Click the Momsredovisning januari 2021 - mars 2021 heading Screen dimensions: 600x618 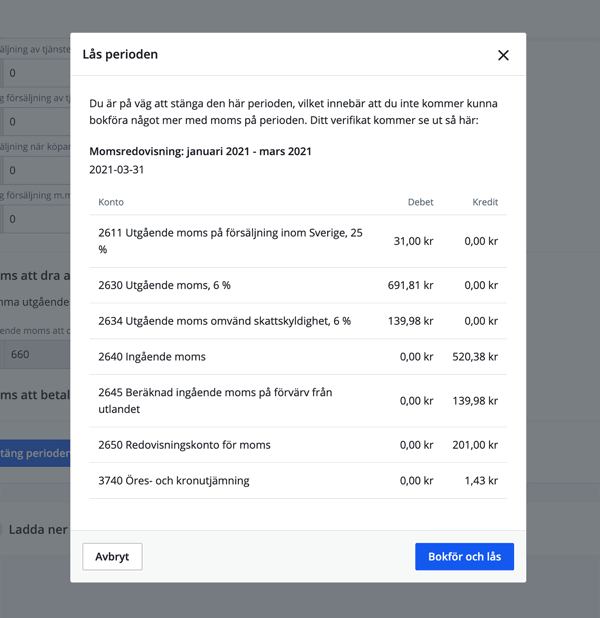click(x=200, y=152)
